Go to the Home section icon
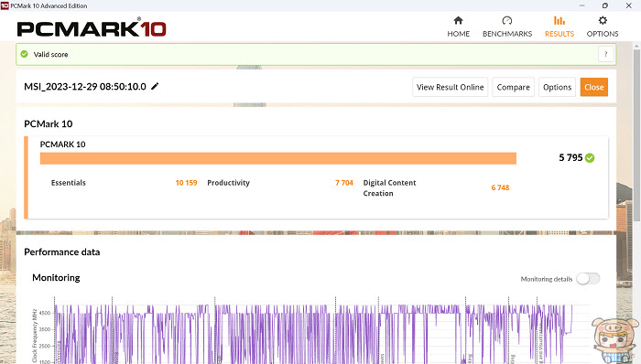The width and height of the screenshot is (641, 364). [x=458, y=20]
